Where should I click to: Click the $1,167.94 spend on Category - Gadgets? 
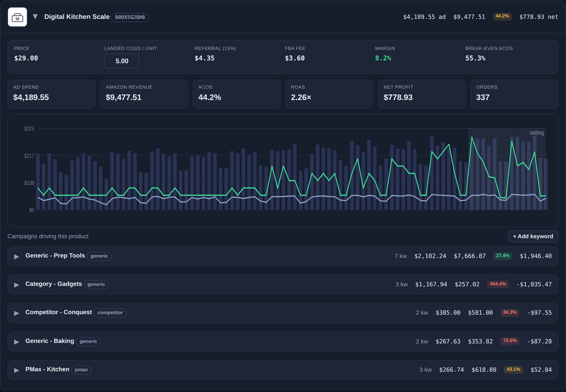[431, 285]
